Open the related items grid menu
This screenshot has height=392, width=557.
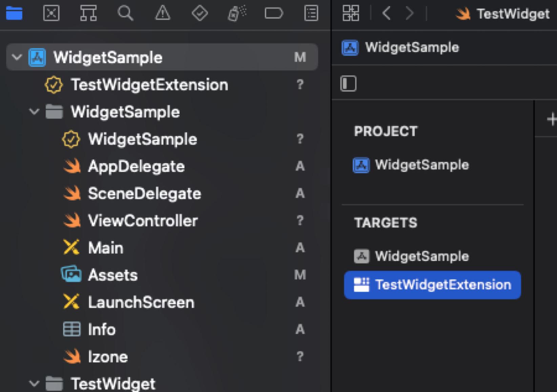(351, 14)
